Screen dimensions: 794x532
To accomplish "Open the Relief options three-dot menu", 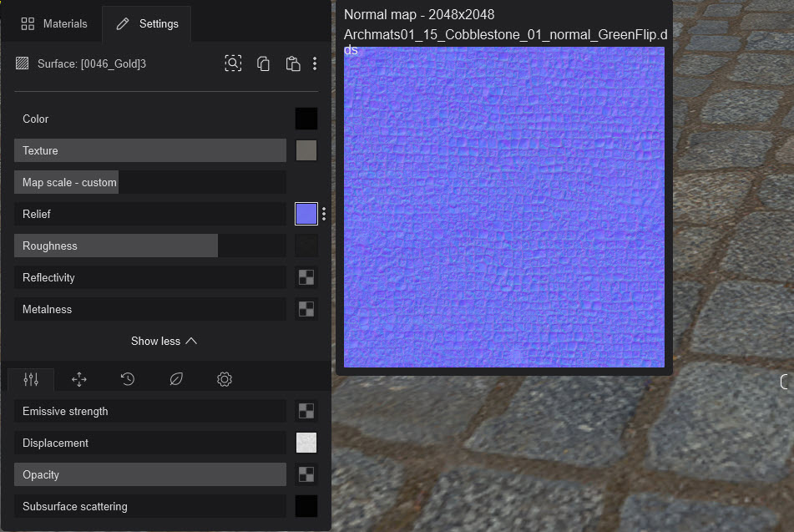I will pos(323,213).
